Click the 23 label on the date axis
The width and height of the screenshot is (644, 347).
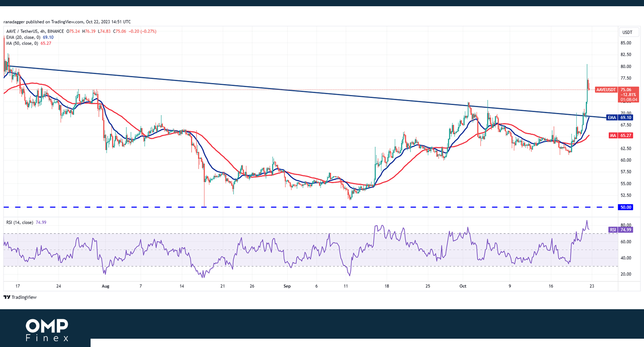(x=592, y=286)
